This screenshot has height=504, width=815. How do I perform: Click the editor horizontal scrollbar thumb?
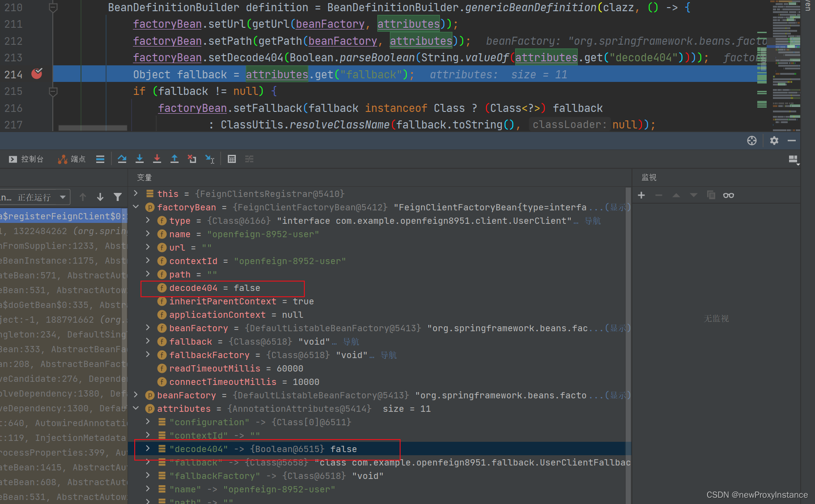click(93, 128)
